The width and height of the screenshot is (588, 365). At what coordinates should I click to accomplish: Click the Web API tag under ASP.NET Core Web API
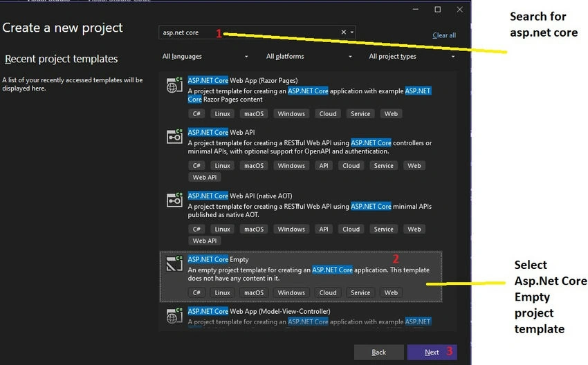[x=204, y=177]
